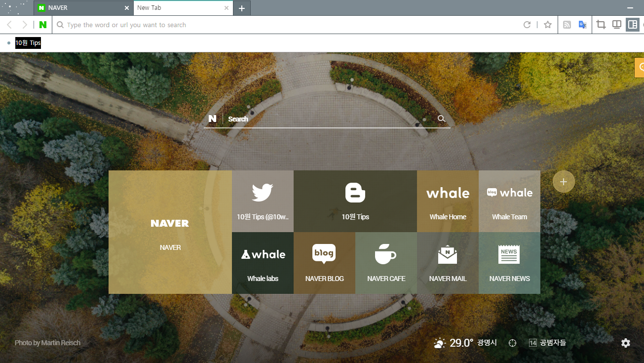
Task: Open the Google Translate extension
Action: coord(583,24)
